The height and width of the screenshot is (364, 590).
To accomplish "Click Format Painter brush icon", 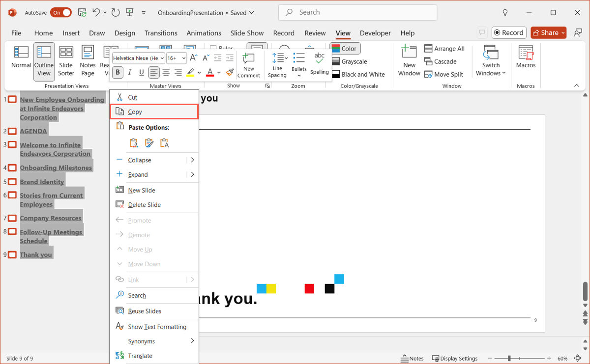I will click(230, 72).
